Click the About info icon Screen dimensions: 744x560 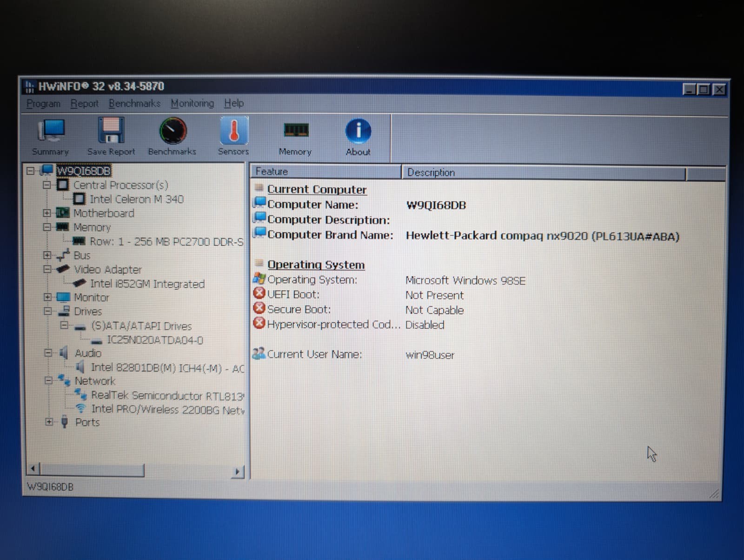(358, 137)
